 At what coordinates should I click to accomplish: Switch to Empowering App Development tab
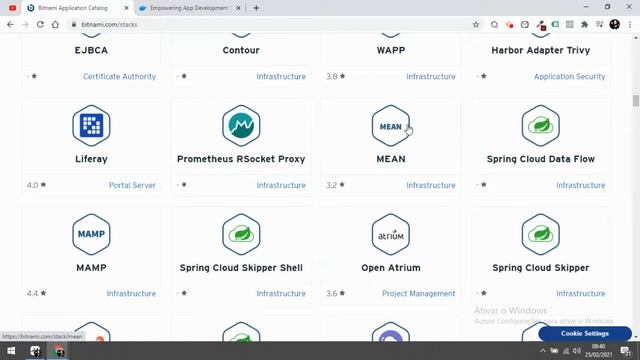190,8
